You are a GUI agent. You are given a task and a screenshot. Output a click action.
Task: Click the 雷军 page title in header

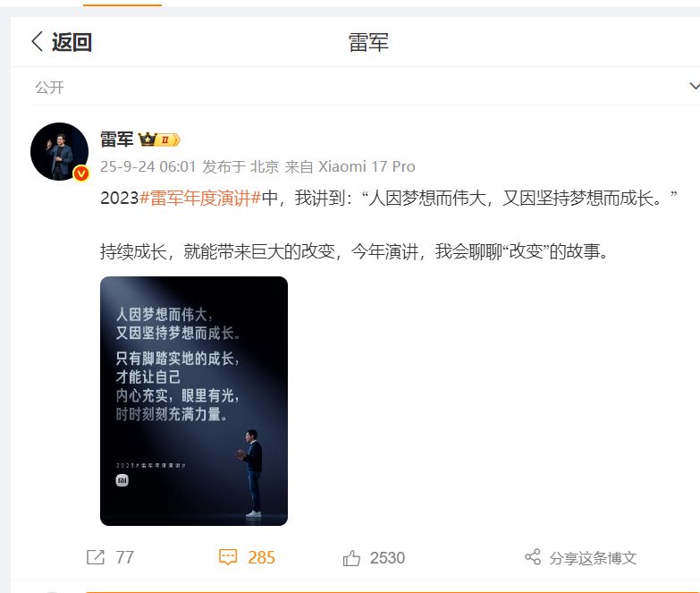[x=368, y=42]
